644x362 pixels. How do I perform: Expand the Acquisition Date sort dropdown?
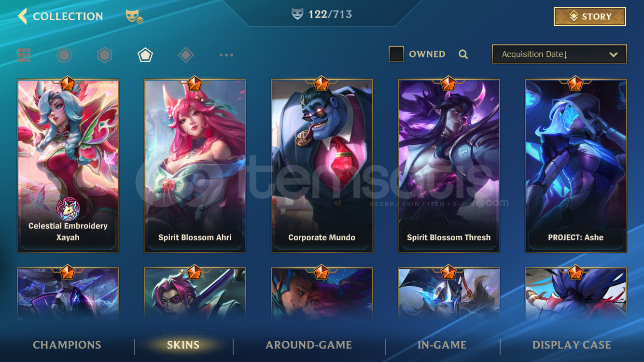point(559,54)
